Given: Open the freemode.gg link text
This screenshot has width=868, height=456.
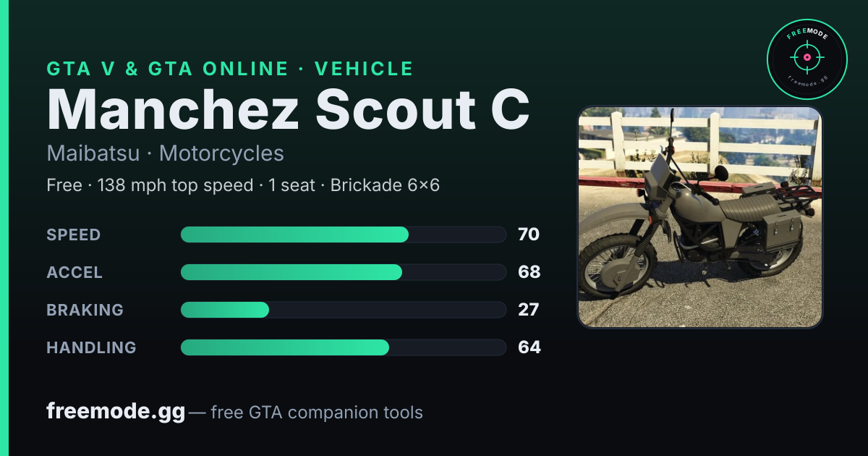Looking at the screenshot, I should click(116, 412).
